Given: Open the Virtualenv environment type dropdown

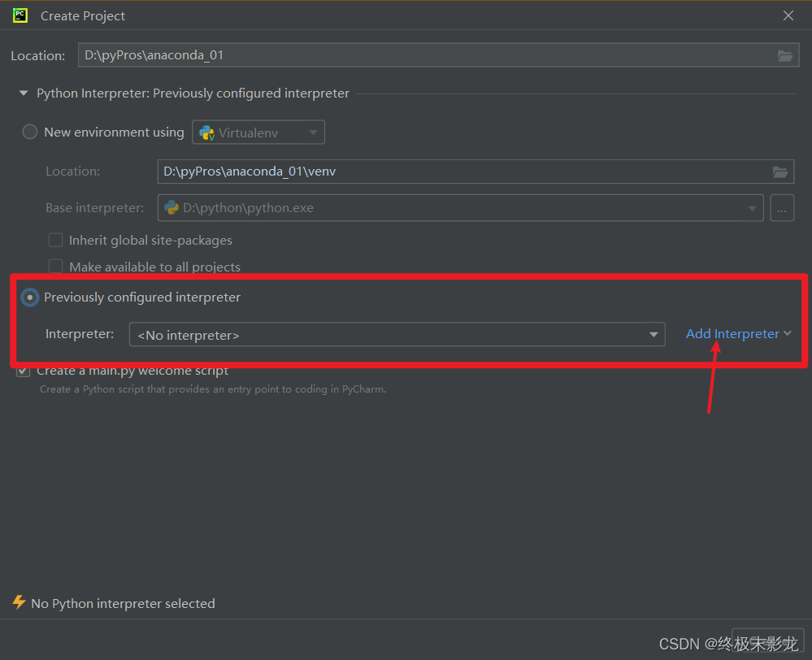Looking at the screenshot, I should tap(258, 132).
